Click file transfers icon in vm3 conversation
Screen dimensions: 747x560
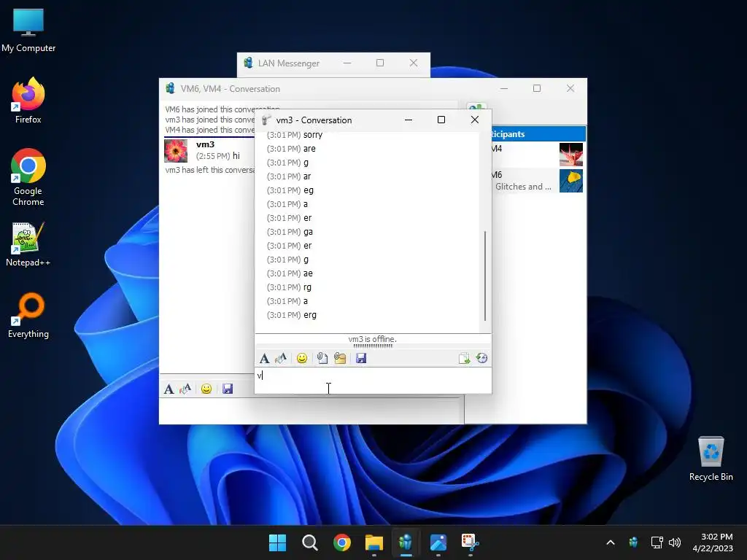click(x=464, y=358)
